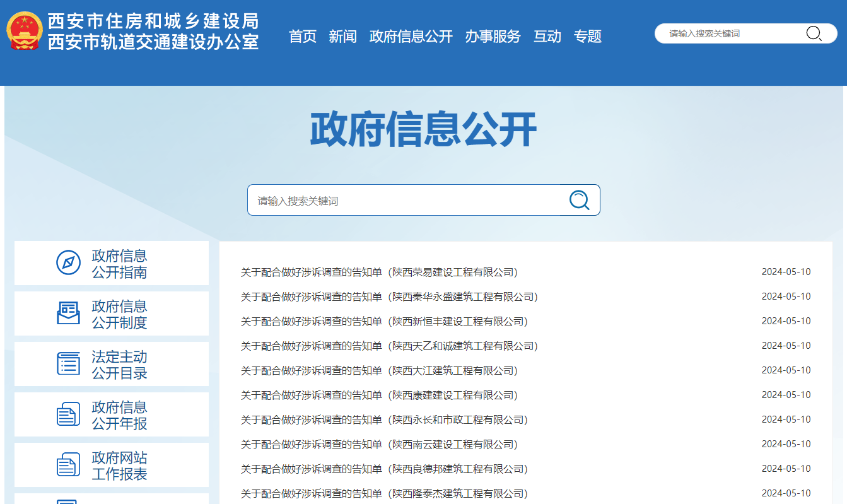Click the list icon for 法定主动公开目录
This screenshot has width=847, height=504.
point(68,364)
